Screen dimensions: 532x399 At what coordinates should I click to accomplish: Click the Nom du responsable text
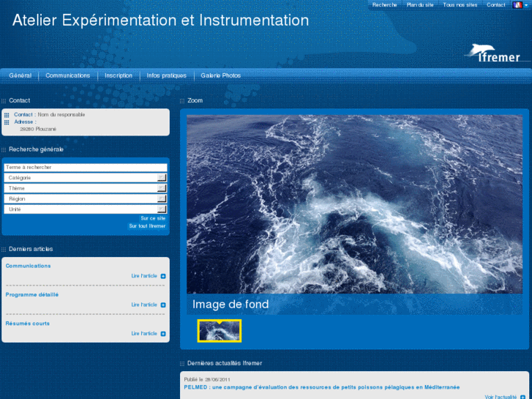[61, 115]
